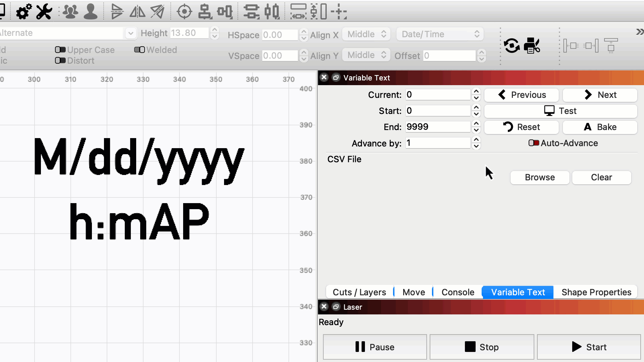The width and height of the screenshot is (644, 362).
Task: Mirror the selection horizontally
Action: (138, 11)
